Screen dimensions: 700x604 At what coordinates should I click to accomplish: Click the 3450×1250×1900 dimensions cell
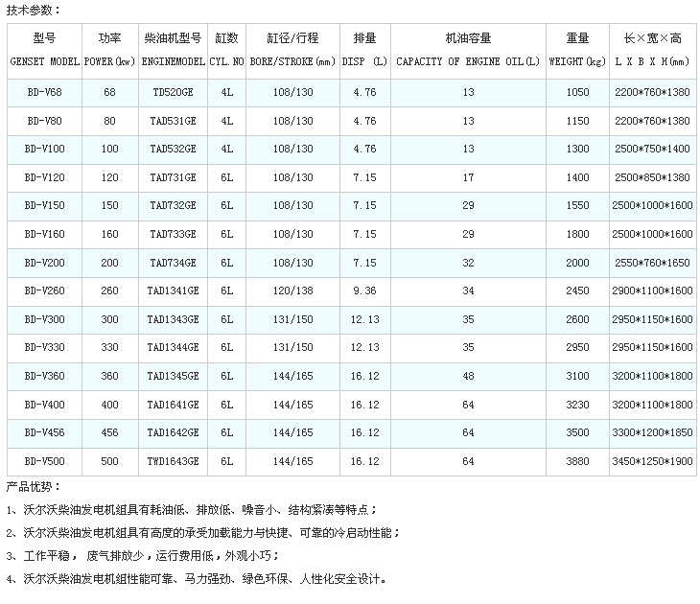click(x=652, y=461)
